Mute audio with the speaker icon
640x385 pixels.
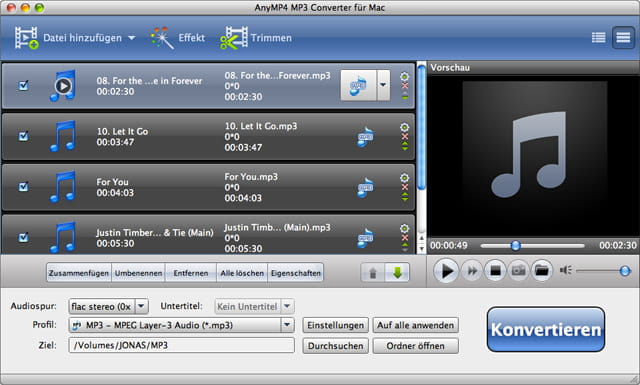pos(566,270)
